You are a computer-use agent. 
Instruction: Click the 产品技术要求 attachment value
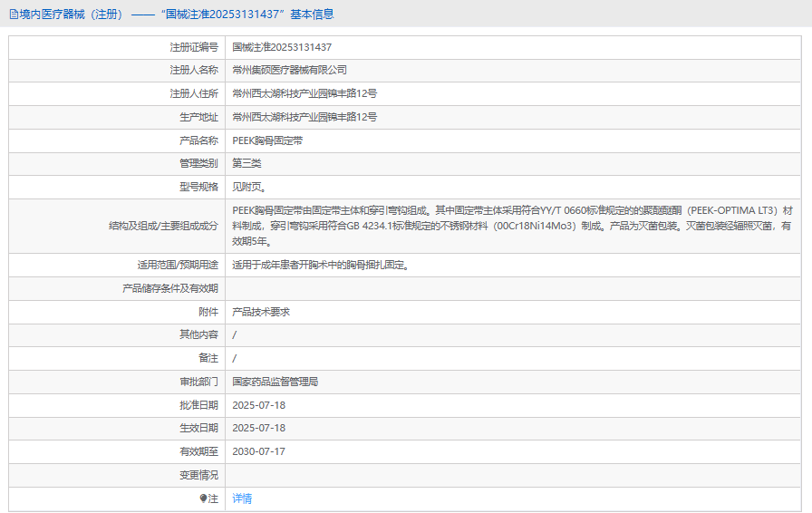click(261, 312)
